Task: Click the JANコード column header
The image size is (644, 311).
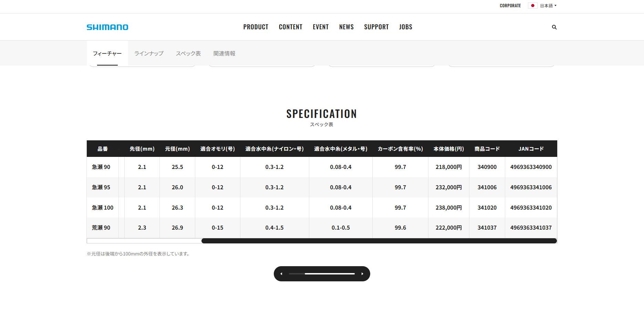Action: [x=531, y=149]
